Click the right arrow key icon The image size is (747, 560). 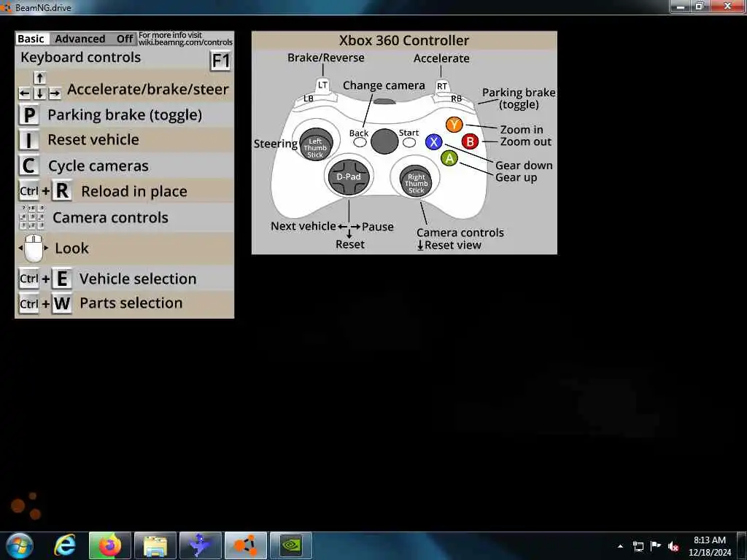[x=55, y=94]
